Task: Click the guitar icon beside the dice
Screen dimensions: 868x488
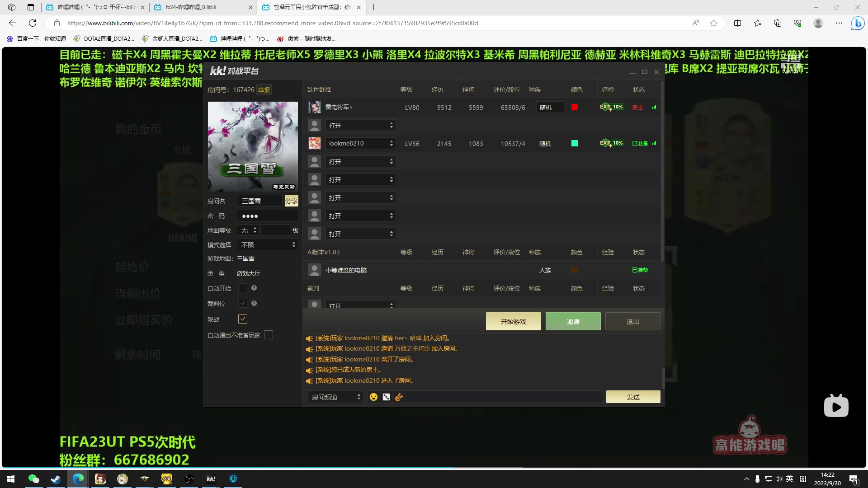Action: (399, 397)
